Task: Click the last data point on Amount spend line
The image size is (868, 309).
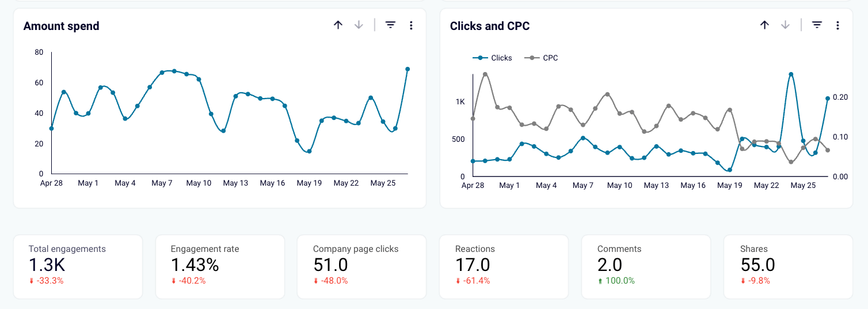Action: point(408,69)
